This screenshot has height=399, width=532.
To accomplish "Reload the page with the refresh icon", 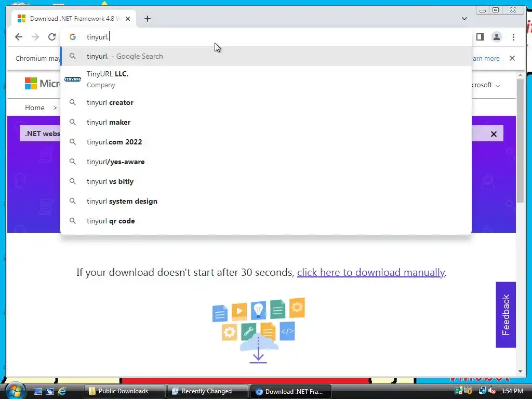I will 52,37.
